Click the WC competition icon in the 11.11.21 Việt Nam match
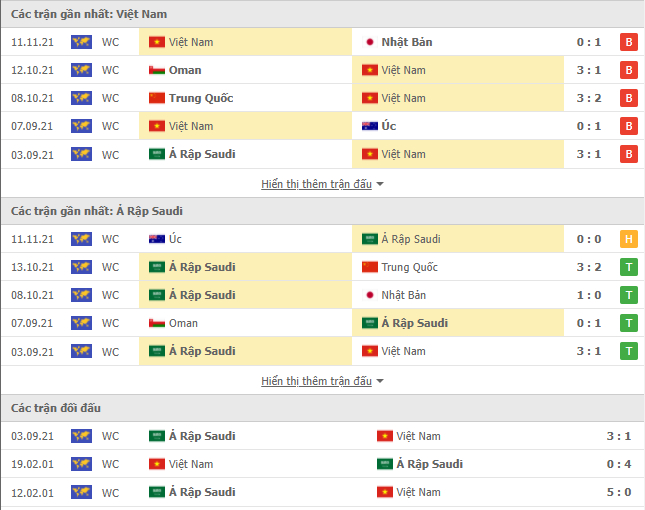 pyautogui.click(x=81, y=42)
